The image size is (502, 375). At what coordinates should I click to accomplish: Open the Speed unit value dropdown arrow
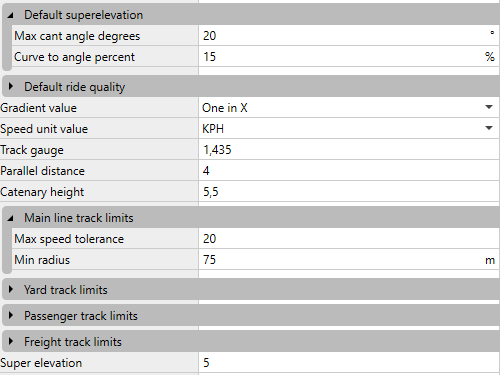click(489, 128)
